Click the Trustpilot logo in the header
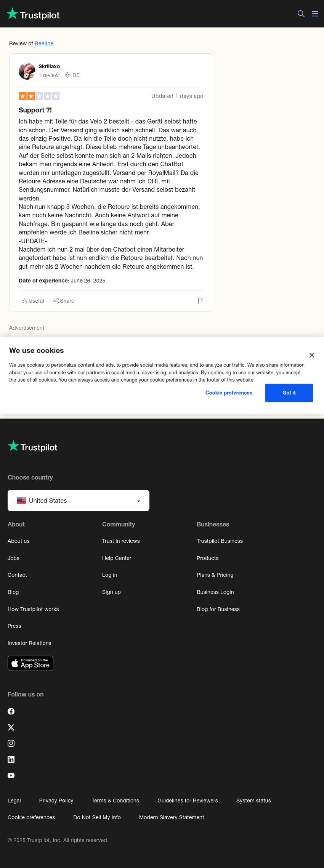 tap(33, 14)
